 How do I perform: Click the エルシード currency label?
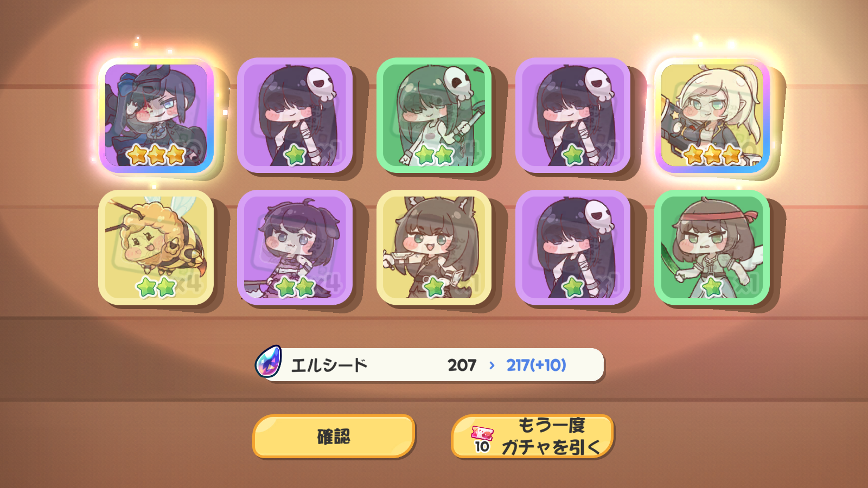(x=329, y=365)
